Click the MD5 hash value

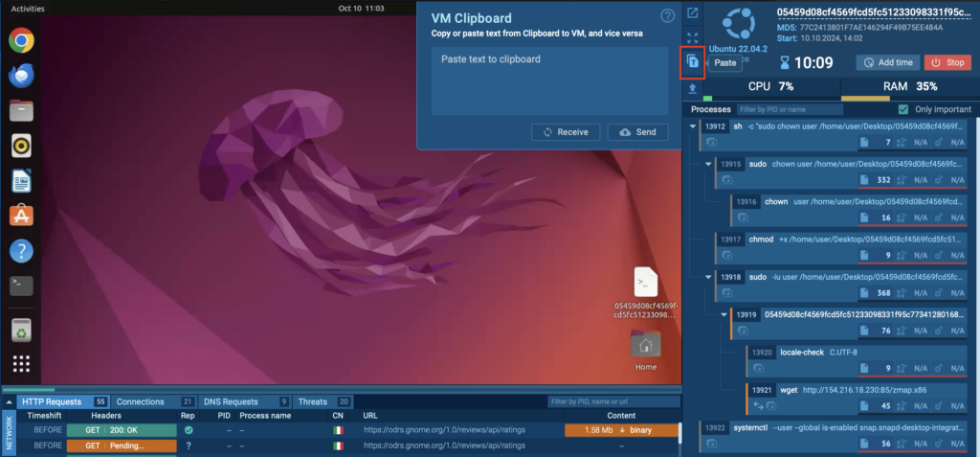[871, 28]
